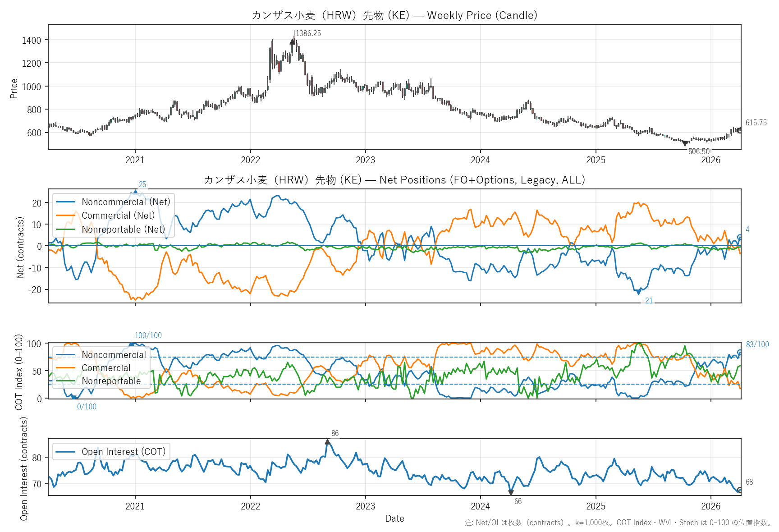This screenshot has height=532, width=779.
Task: Click Commercial legend entry in COT Index panel
Action: click(106, 368)
